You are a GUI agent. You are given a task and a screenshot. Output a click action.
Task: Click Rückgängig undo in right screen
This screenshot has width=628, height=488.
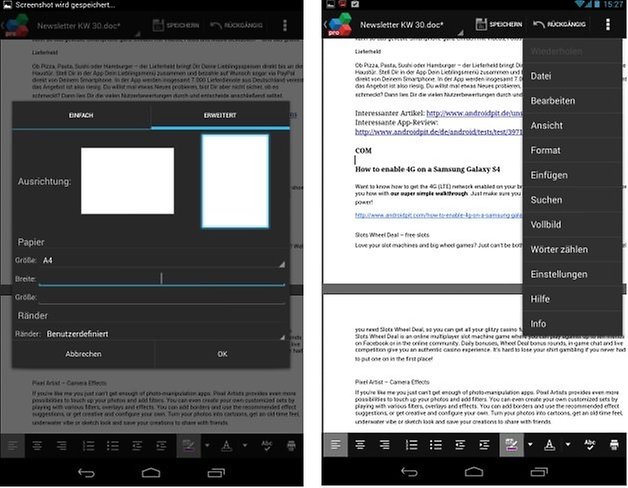point(560,24)
